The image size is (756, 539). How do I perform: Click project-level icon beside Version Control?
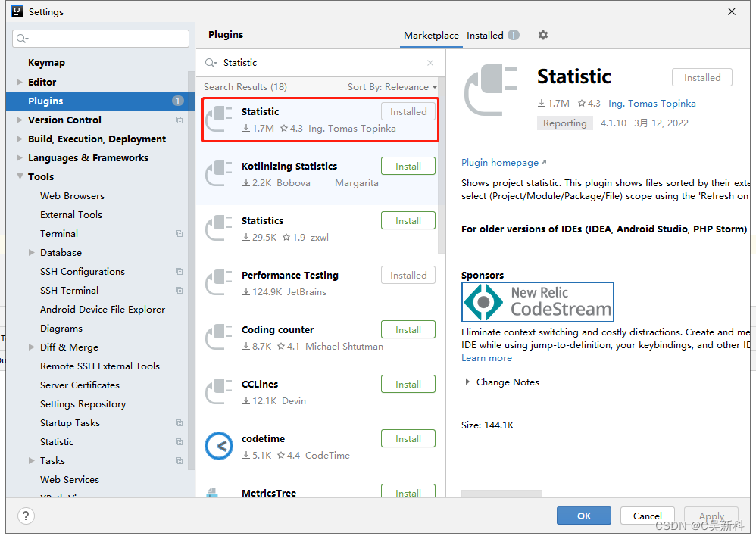(180, 120)
